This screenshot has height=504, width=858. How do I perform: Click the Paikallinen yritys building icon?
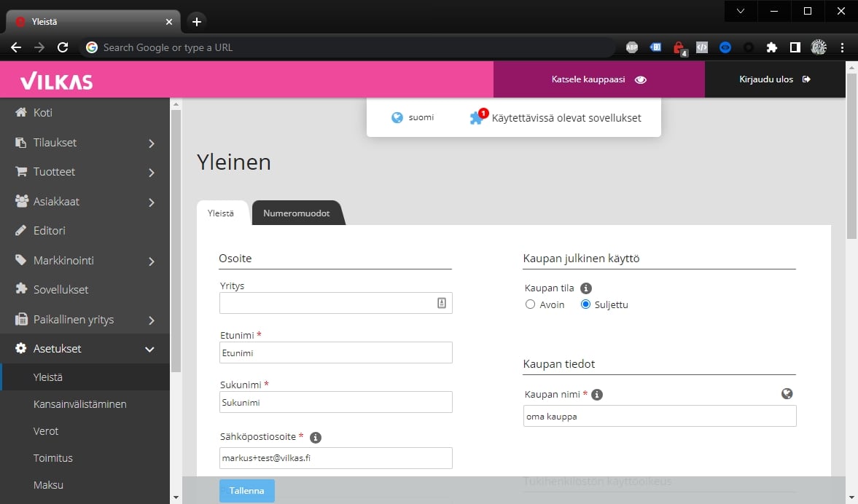(21, 319)
